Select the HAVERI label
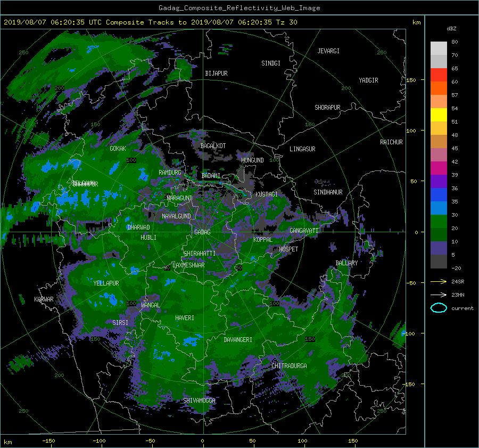This screenshot has width=479, height=448. [x=185, y=318]
